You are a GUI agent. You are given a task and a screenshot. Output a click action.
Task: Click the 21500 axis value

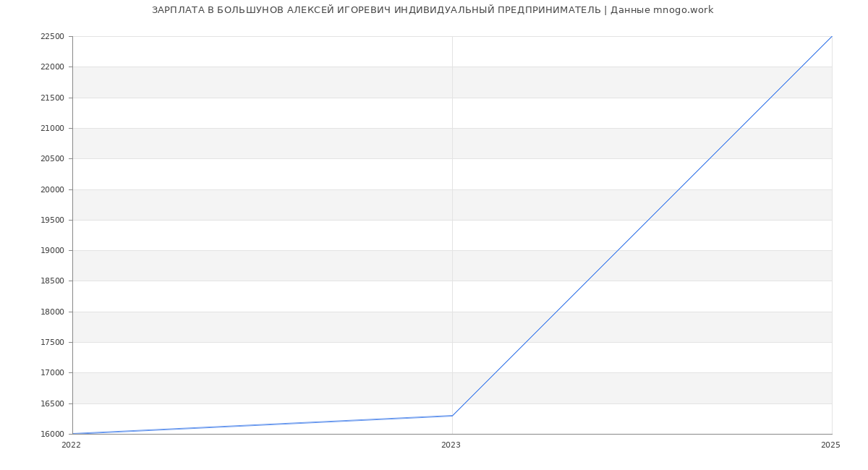pos(53,98)
